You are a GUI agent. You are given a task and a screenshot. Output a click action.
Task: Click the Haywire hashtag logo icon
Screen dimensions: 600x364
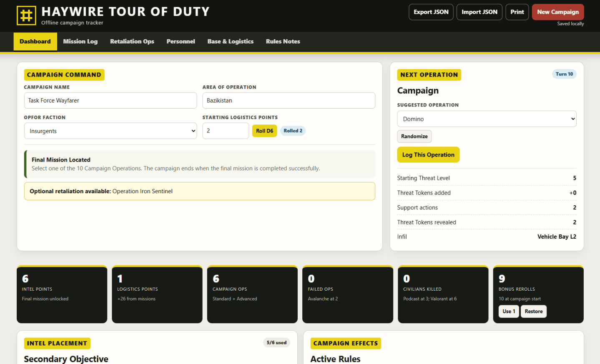(x=26, y=15)
